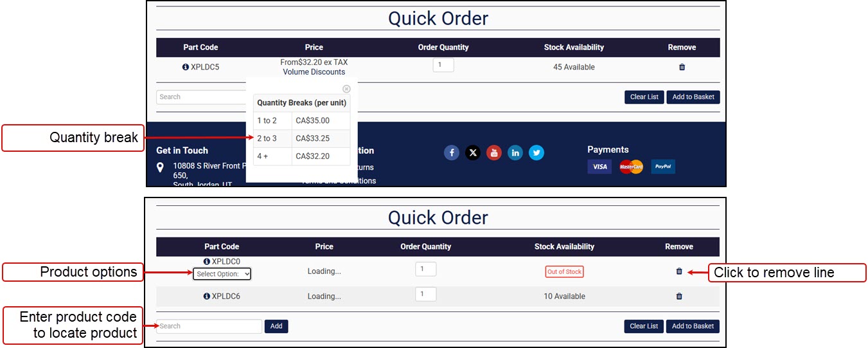Click the info icon beside XPLDC0
Image resolution: width=868 pixels, height=348 pixels.
click(207, 262)
